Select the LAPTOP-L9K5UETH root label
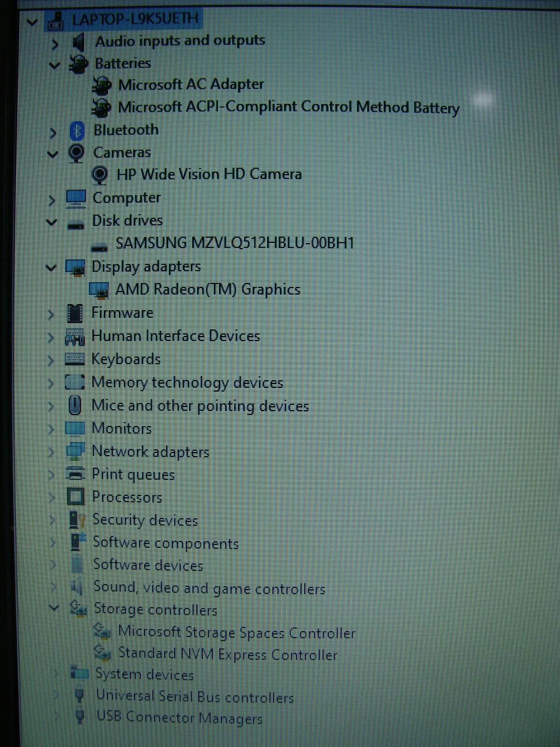Viewport: 560px width, 747px height. pyautogui.click(x=135, y=19)
